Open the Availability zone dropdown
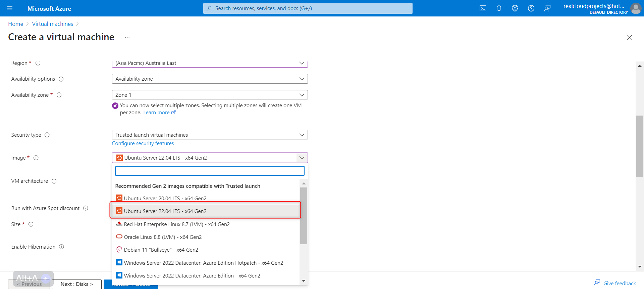 pos(210,95)
